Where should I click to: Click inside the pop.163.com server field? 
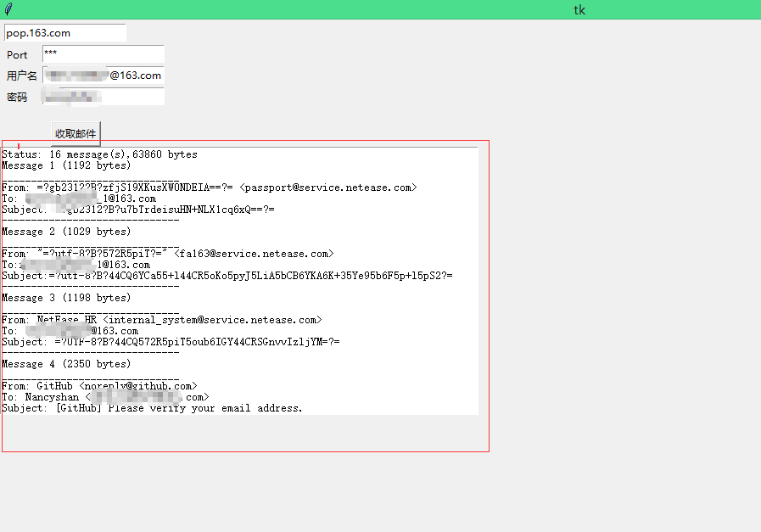pyautogui.click(x=64, y=32)
